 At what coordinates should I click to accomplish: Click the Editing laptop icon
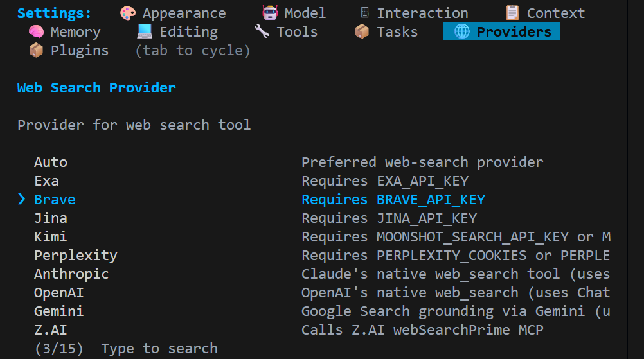(x=145, y=31)
